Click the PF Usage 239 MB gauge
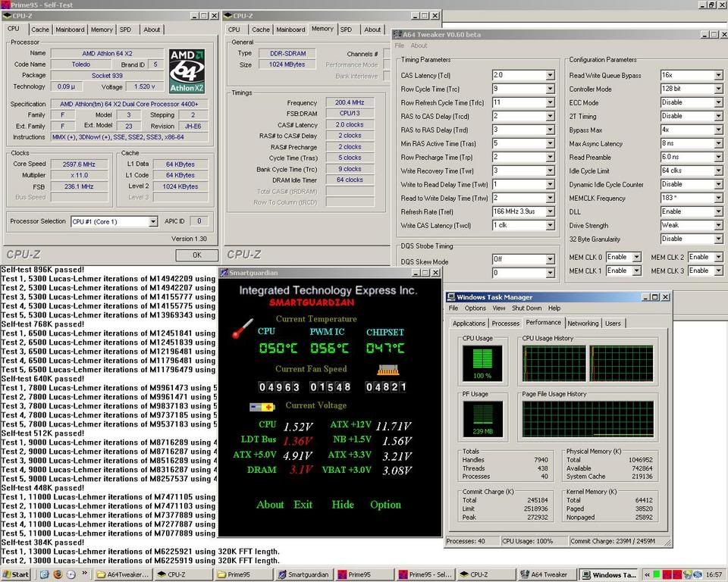 pos(482,419)
